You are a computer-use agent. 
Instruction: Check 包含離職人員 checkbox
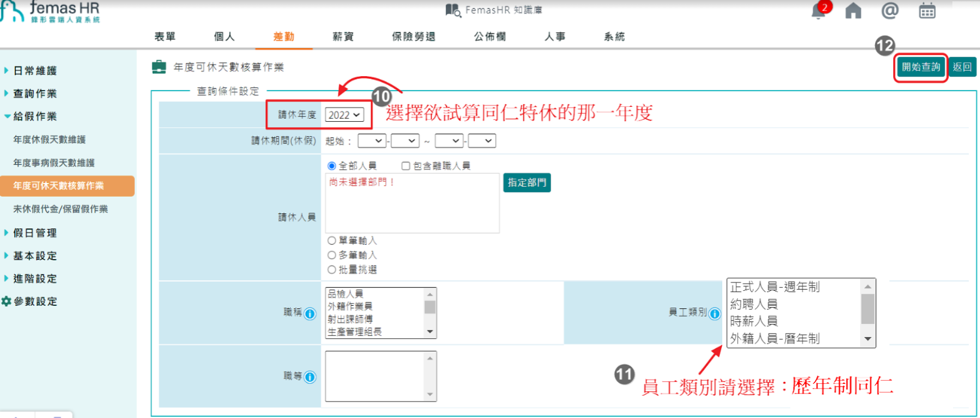[406, 166]
